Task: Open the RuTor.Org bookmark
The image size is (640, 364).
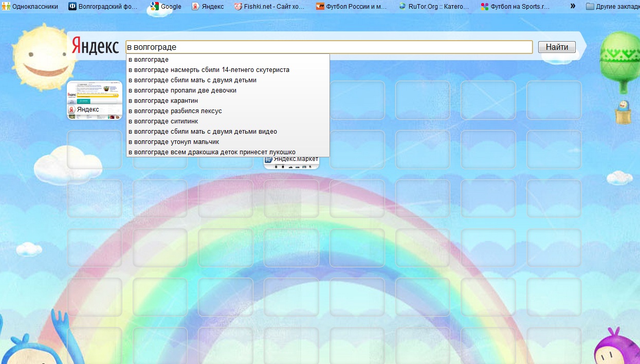Action: (x=433, y=7)
